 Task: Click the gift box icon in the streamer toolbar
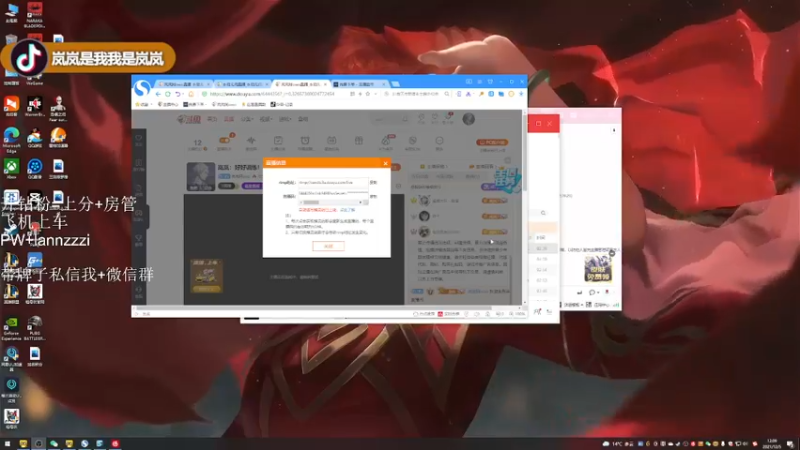[359, 141]
